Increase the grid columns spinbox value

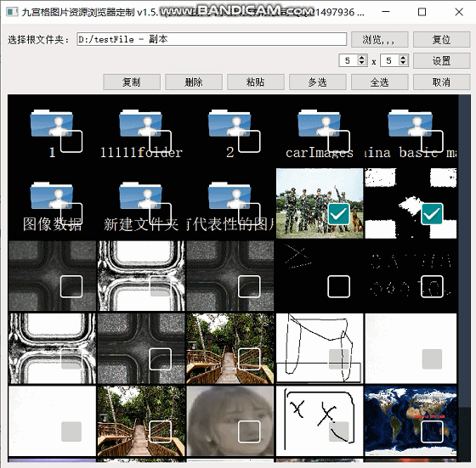click(x=403, y=58)
